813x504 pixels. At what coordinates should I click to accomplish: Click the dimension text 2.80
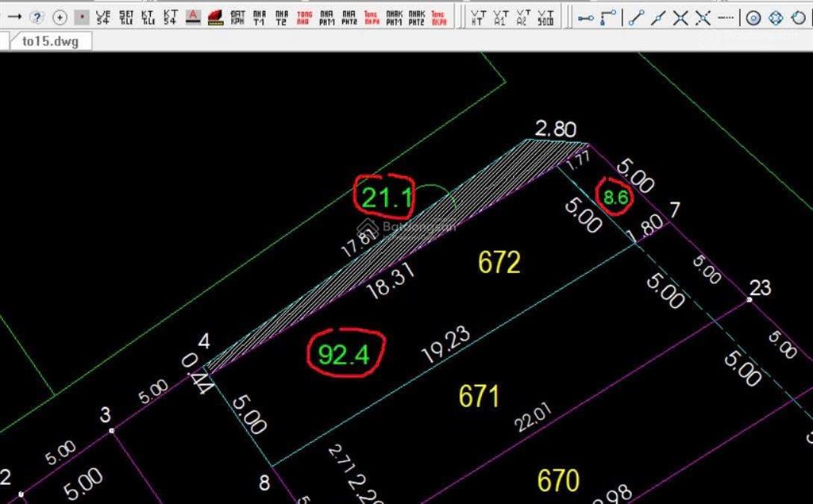coord(555,129)
